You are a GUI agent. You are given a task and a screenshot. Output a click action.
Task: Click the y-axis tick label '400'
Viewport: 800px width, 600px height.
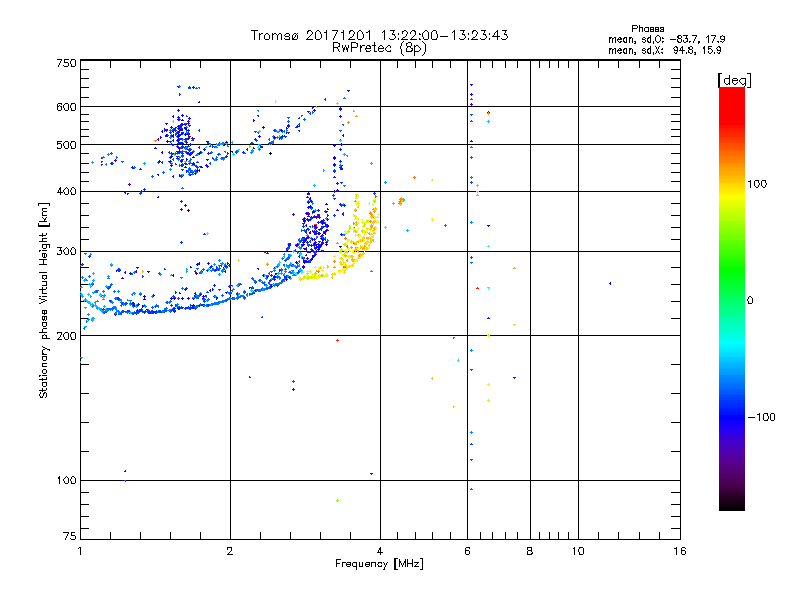point(66,191)
